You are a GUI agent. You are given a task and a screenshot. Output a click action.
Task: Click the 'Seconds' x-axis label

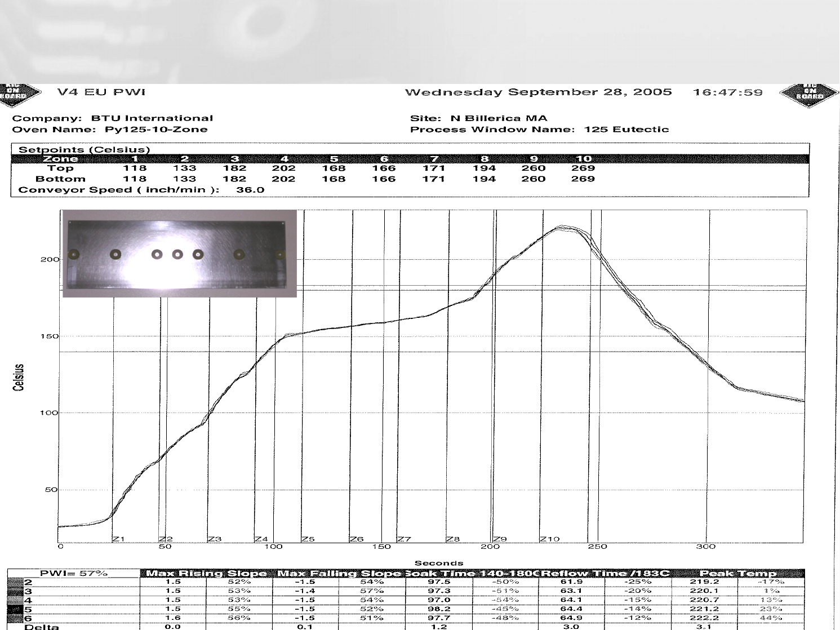click(x=439, y=563)
